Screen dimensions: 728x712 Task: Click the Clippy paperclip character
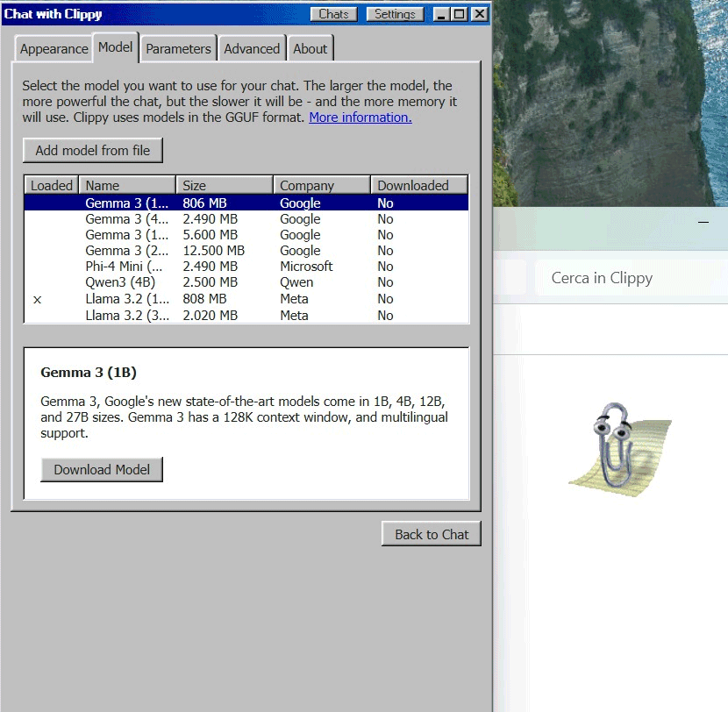[620, 448]
